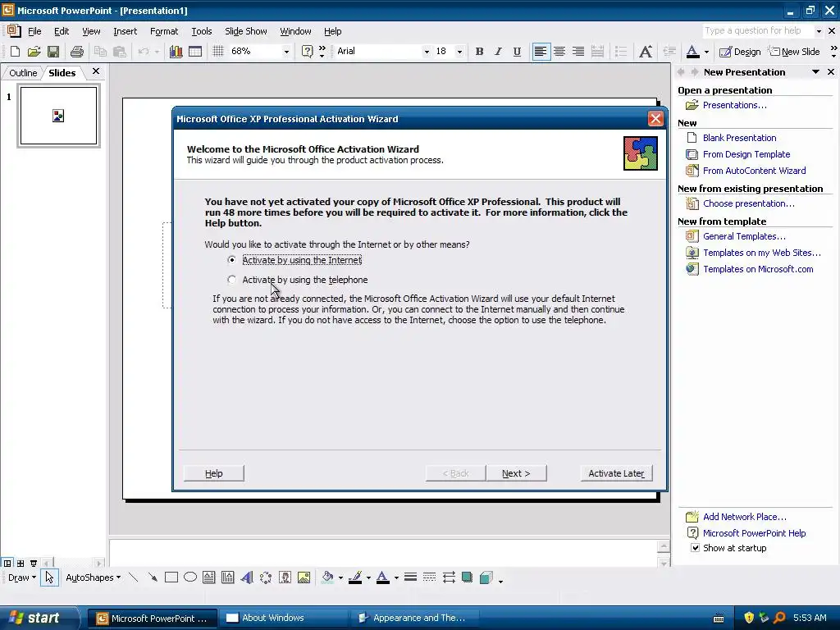840x630 pixels.
Task: Click the Center alignment icon
Action: (559, 52)
